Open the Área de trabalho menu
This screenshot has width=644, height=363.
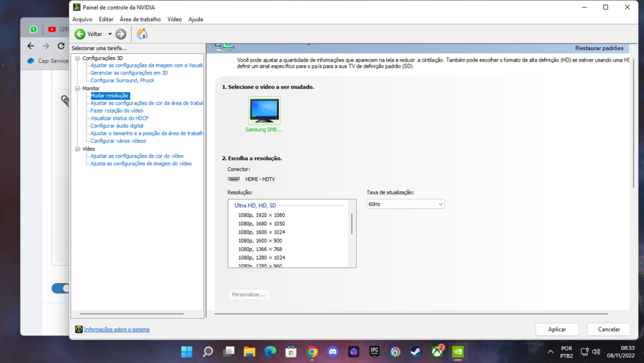click(140, 19)
